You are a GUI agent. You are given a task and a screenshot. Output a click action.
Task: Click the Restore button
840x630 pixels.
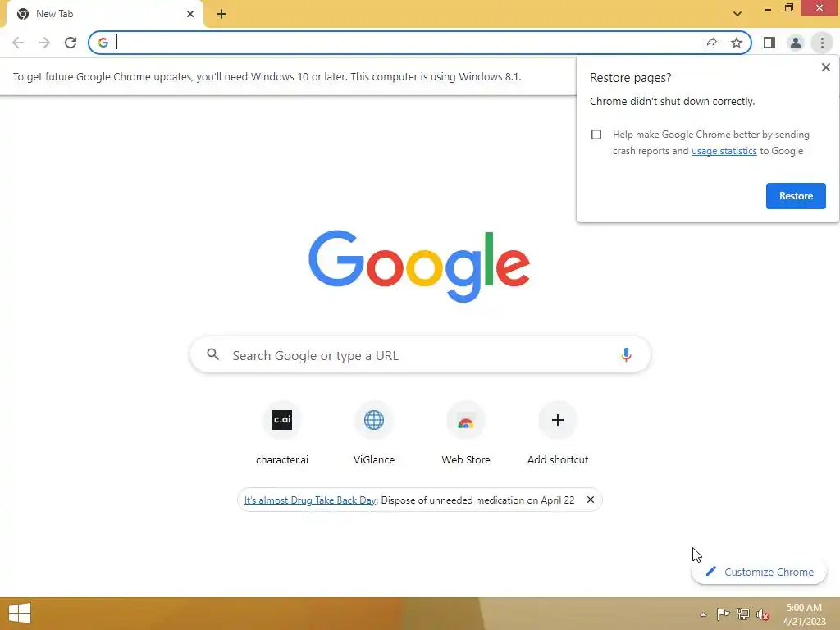click(x=796, y=196)
